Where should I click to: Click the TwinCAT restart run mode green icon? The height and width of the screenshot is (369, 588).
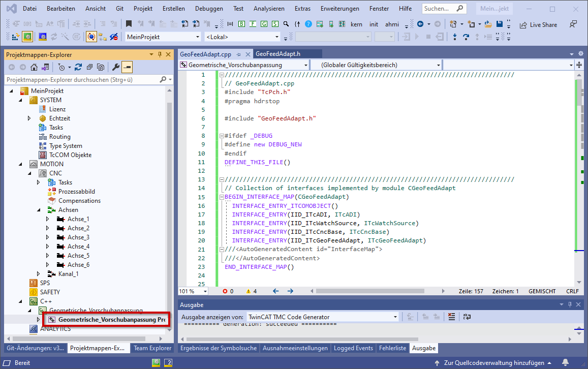coord(27,37)
